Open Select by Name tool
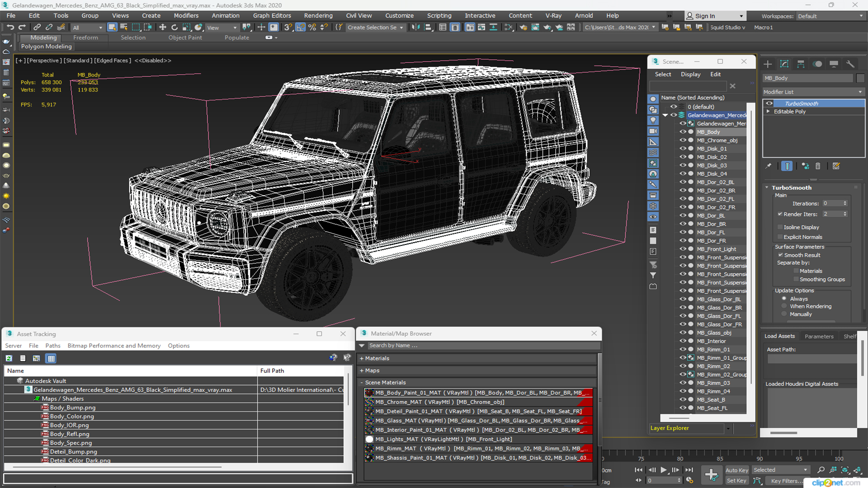This screenshot has width=868, height=488. tap(124, 28)
